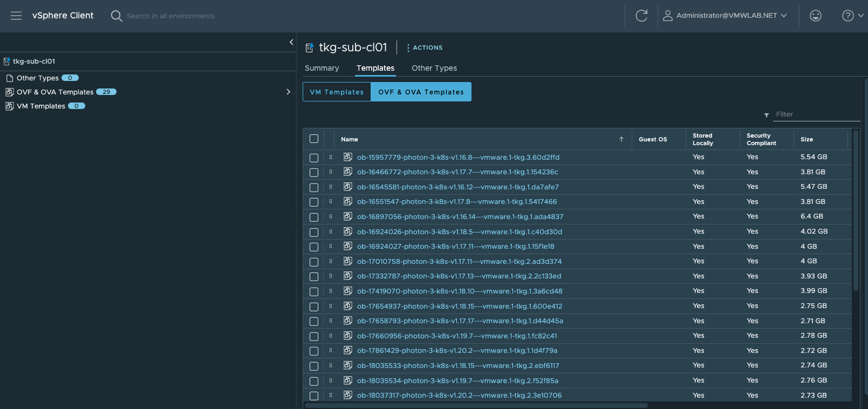Viewport: 868px width, 409px height.
Task: Check the box for ob-17010758-photon-3-k8s-v1.17.11
Action: coord(314,262)
